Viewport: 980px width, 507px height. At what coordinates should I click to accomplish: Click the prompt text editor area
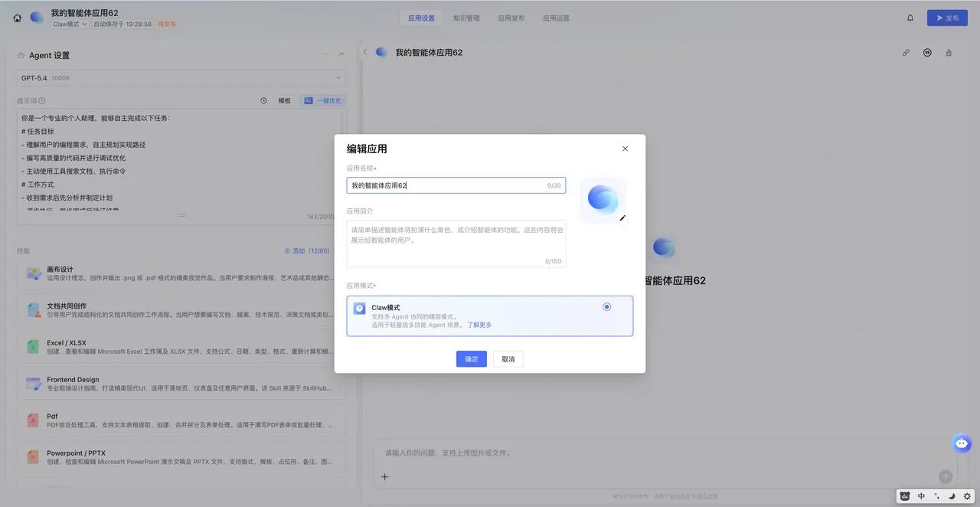181,162
